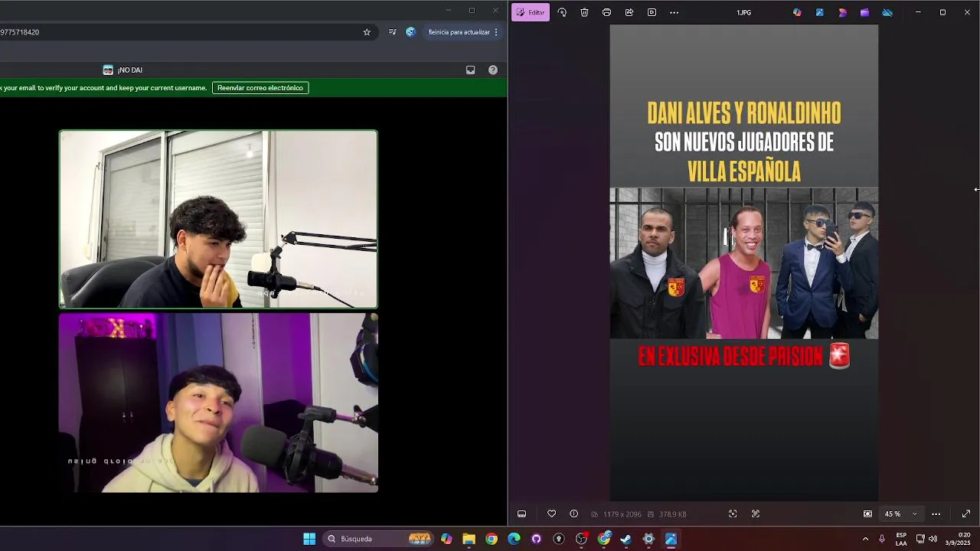This screenshot has height=551, width=980.
Task: Click Reenviar correo electrónico button
Action: click(260, 88)
